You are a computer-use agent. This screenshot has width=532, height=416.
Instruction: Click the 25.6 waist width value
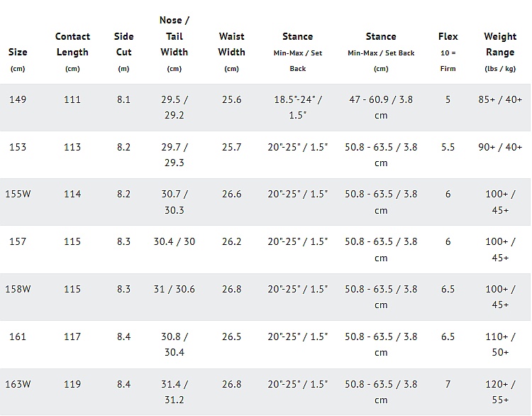click(x=231, y=99)
